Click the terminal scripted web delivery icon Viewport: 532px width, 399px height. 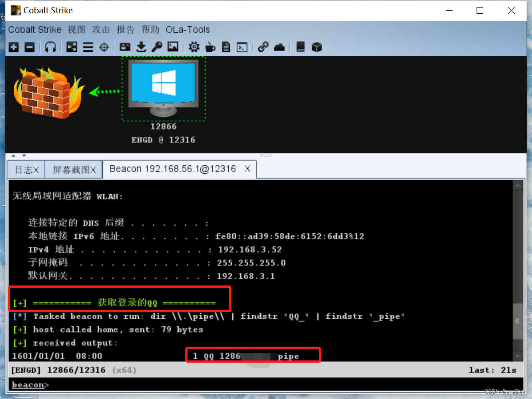point(242,47)
